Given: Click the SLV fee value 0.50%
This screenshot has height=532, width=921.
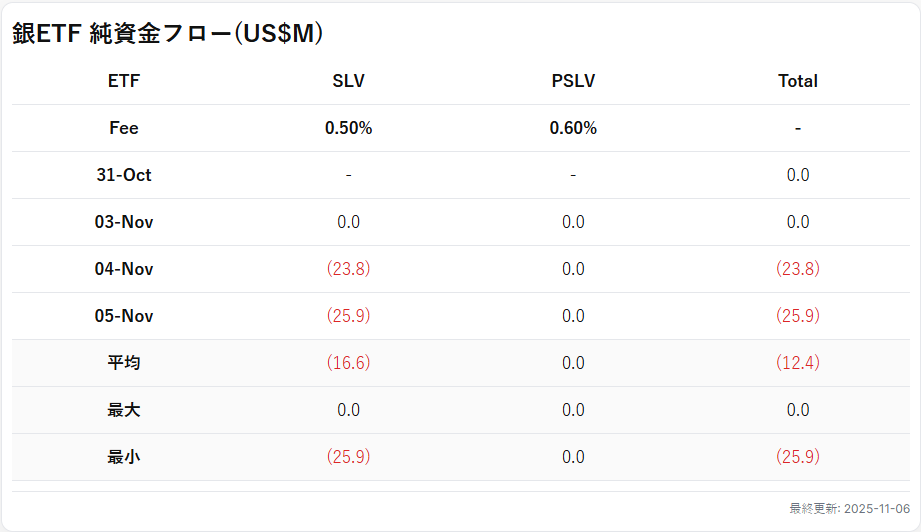Looking at the screenshot, I should [348, 128].
